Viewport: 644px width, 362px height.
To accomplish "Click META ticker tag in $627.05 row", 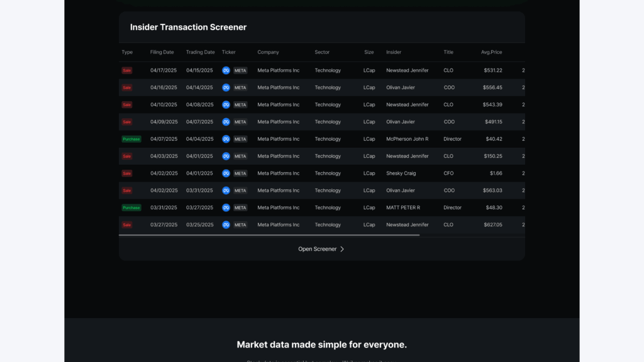I will pyautogui.click(x=240, y=225).
